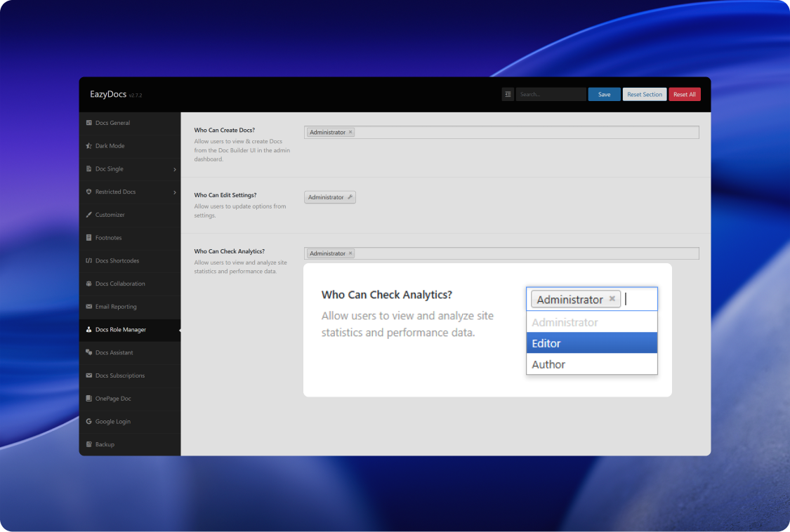Click the Docs Shortcodes icon

88,261
